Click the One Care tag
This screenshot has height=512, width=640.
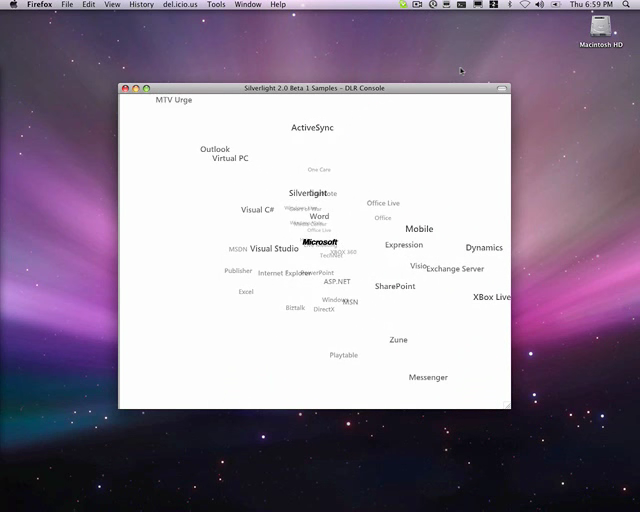point(319,169)
